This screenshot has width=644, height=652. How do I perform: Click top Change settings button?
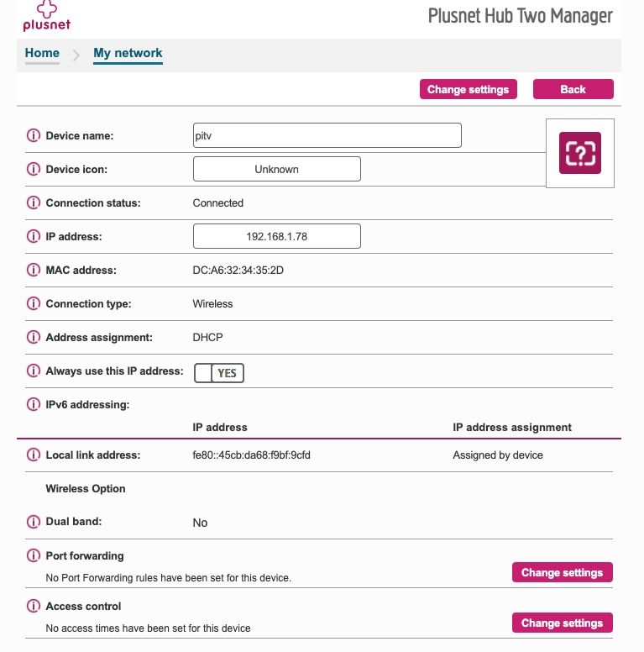coord(468,89)
